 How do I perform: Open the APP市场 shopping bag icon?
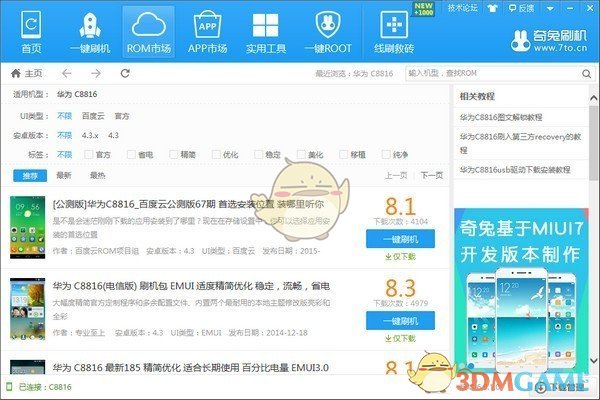pyautogui.click(x=207, y=32)
